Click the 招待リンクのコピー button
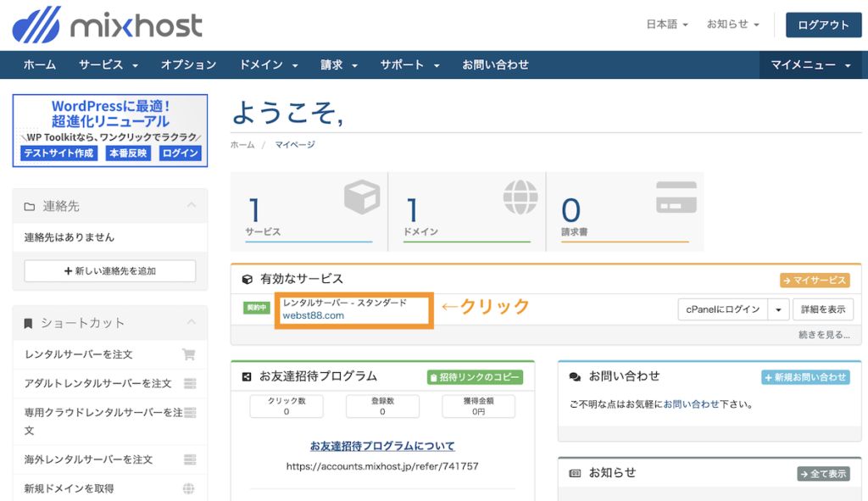The width and height of the screenshot is (868, 501). coord(474,376)
